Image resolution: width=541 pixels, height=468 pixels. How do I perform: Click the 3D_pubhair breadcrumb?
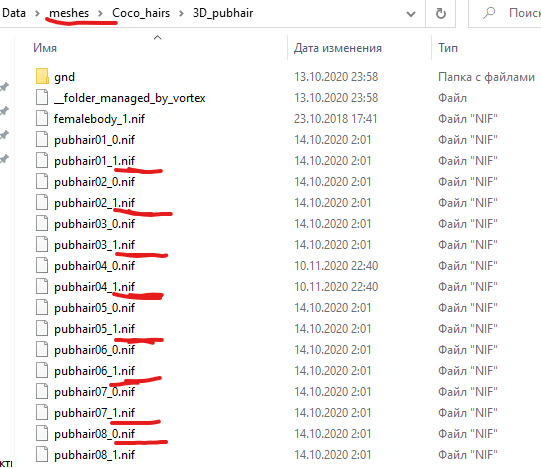pos(223,13)
